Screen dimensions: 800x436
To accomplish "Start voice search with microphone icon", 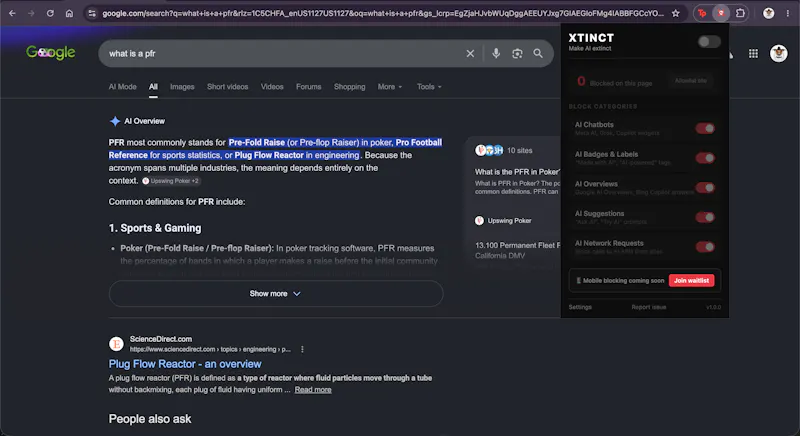I will point(496,54).
